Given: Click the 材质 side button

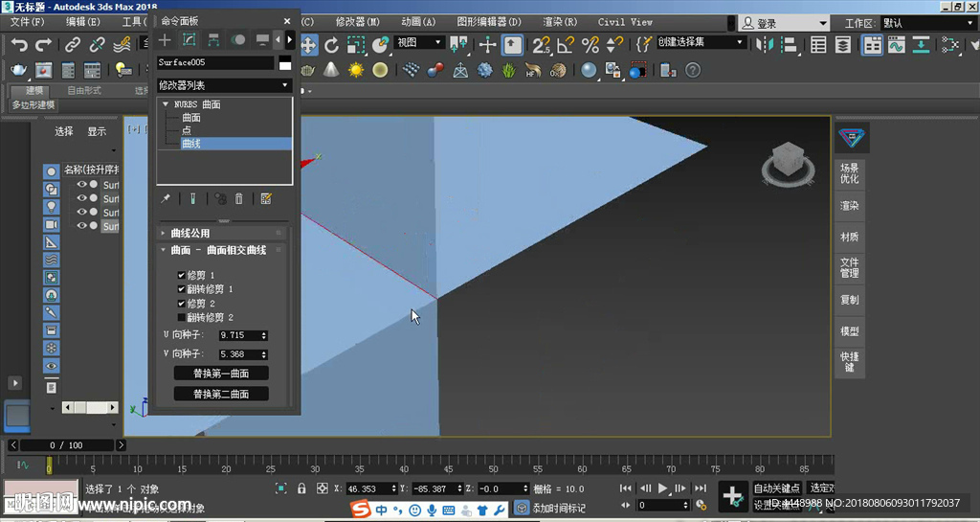Looking at the screenshot, I should pos(850,237).
